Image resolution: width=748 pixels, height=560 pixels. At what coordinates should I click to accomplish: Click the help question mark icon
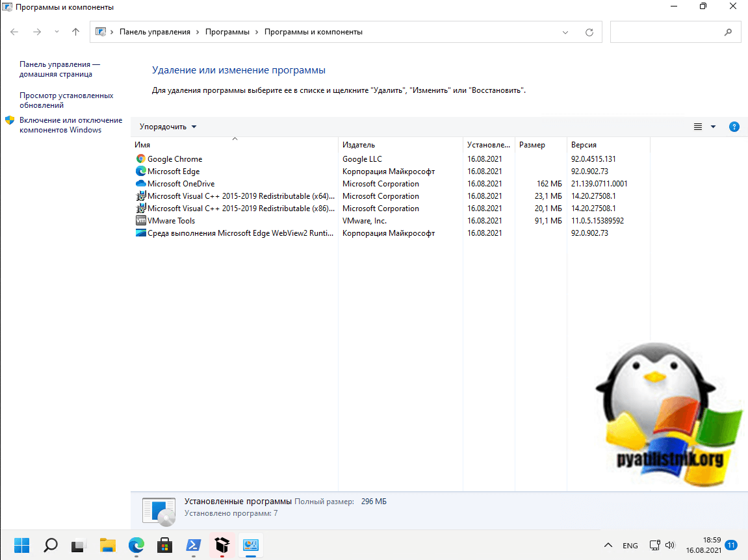click(734, 127)
